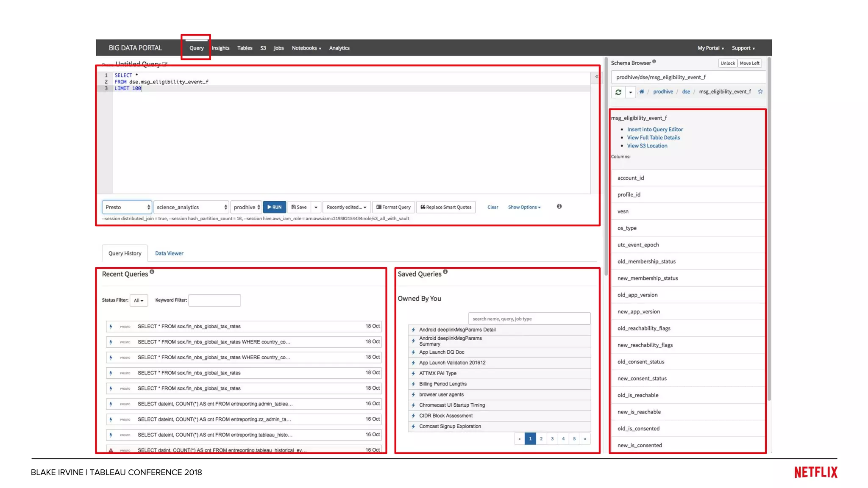Image resolution: width=868 pixels, height=488 pixels.
Task: Click the Keyword Filter input field
Action: pos(214,300)
